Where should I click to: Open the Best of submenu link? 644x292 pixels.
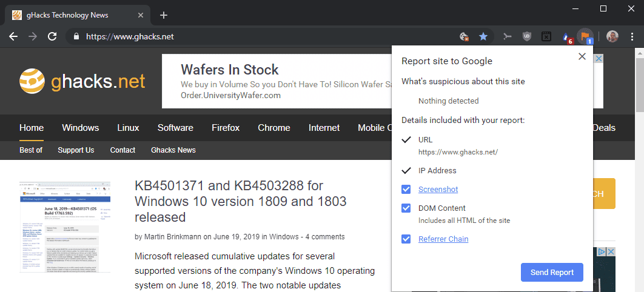(31, 150)
